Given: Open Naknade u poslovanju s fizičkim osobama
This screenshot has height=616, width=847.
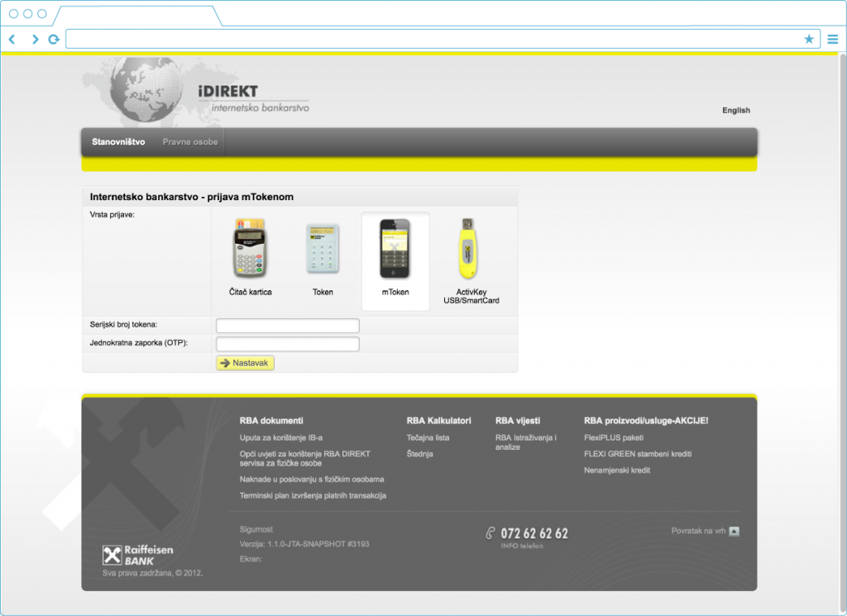Looking at the screenshot, I should coord(312,480).
